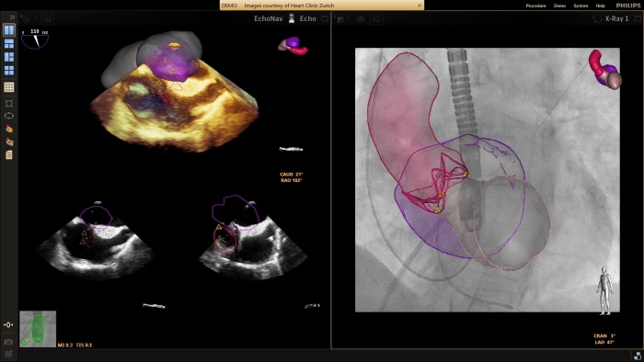
Task: Maximize the Echo viewport
Action: point(325,18)
